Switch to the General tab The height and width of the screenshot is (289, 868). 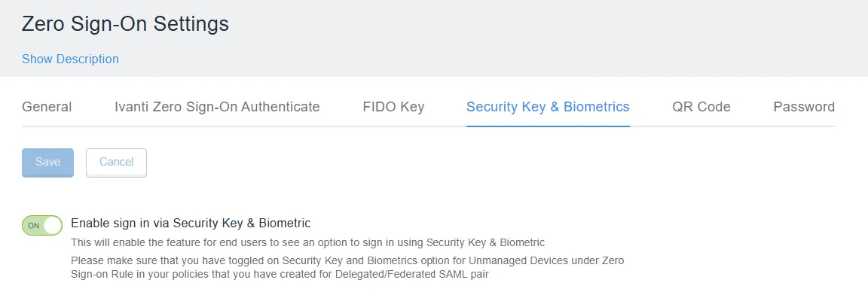47,107
